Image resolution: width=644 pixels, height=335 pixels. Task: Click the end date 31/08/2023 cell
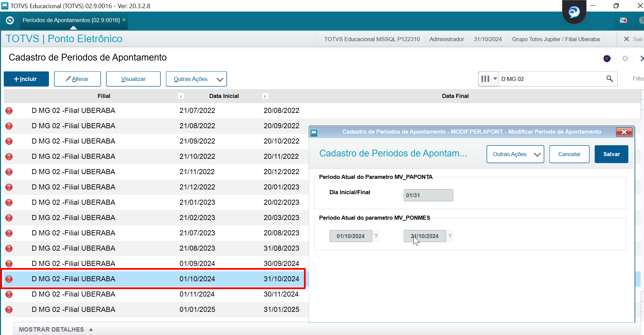pos(281,248)
